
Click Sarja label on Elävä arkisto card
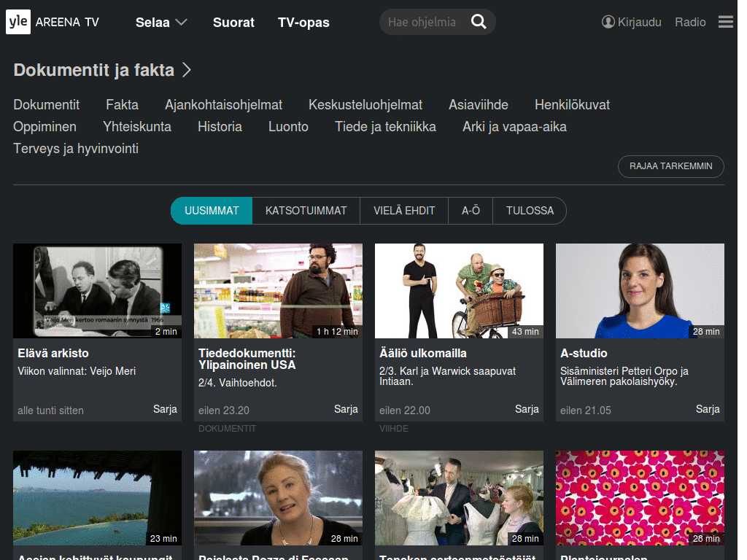tap(166, 409)
